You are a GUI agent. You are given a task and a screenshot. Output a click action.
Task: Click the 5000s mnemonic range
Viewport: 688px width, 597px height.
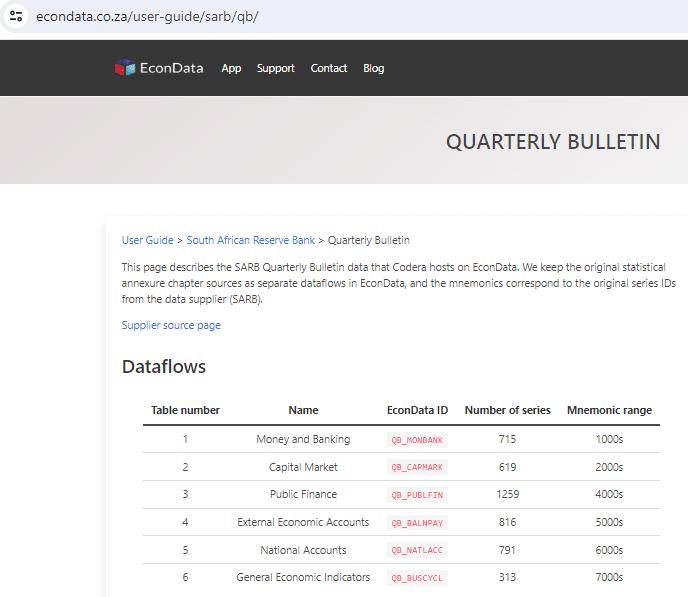(609, 522)
